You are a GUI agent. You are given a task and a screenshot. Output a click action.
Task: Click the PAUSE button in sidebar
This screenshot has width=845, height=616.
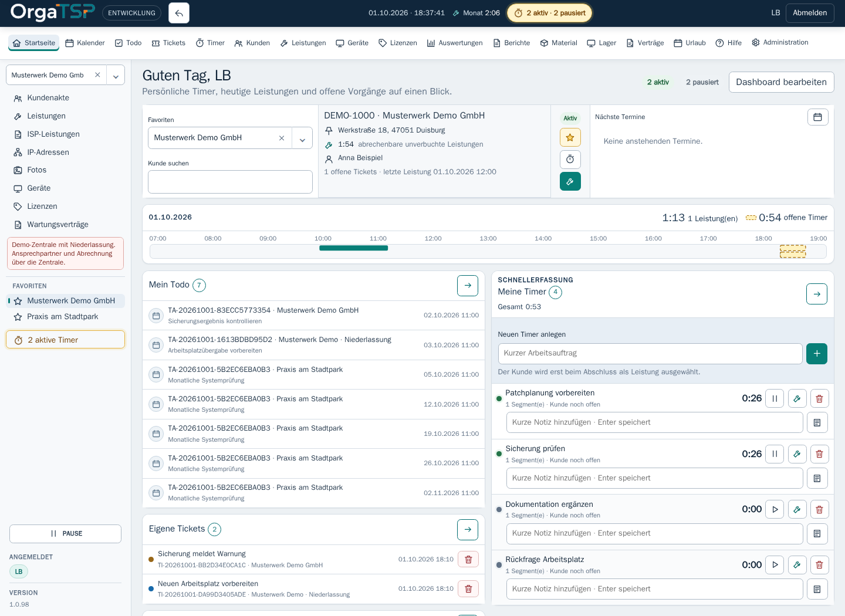[x=65, y=534]
